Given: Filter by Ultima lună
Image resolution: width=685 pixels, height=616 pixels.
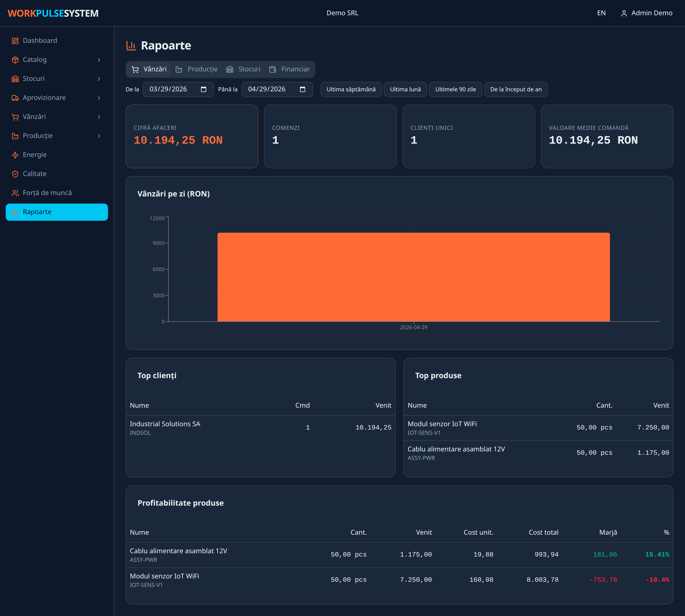Looking at the screenshot, I should coord(406,89).
